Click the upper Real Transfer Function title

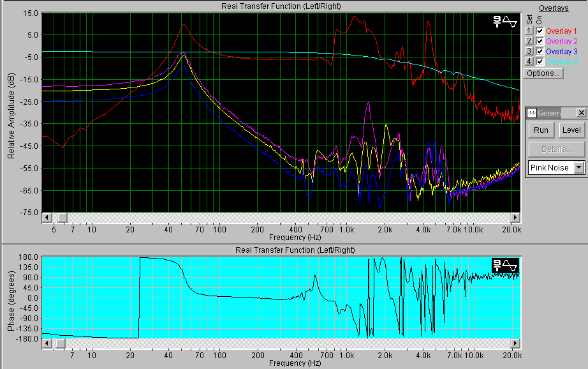coord(281,6)
